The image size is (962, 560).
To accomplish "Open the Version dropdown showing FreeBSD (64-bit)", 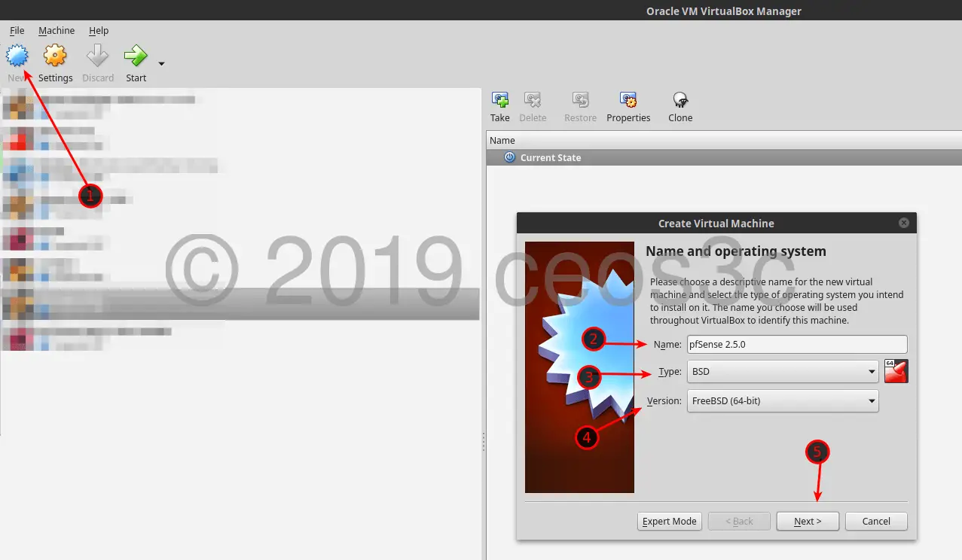I will tap(783, 401).
